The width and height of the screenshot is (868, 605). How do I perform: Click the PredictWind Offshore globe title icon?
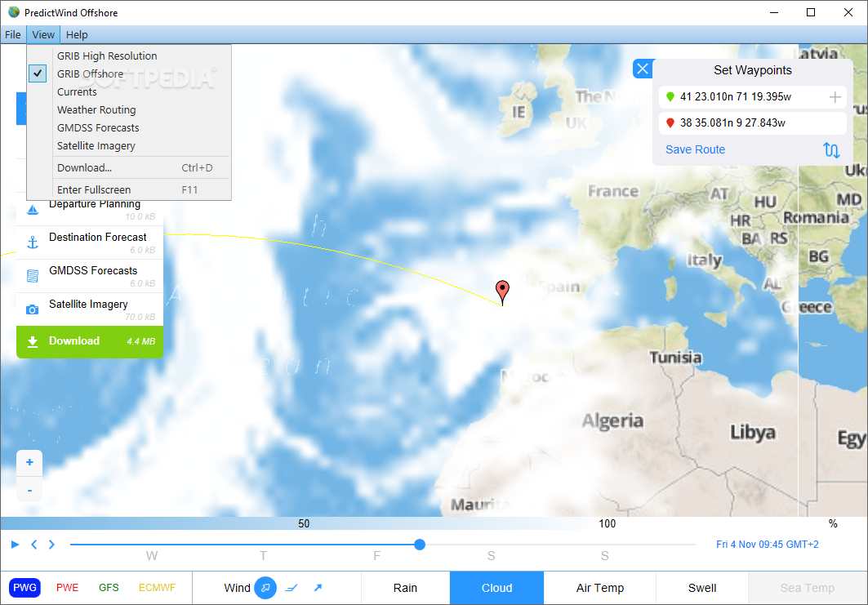click(x=14, y=12)
